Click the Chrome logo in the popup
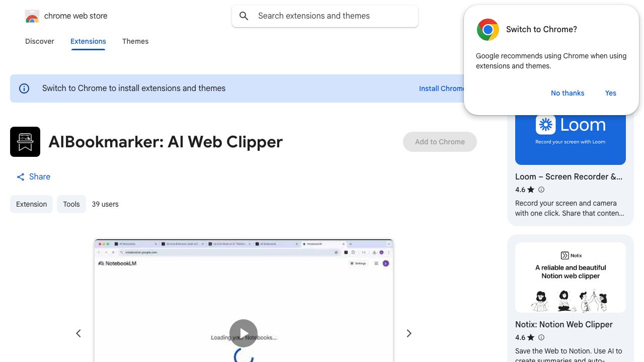Screen dimensions: 644x362 [488, 30]
